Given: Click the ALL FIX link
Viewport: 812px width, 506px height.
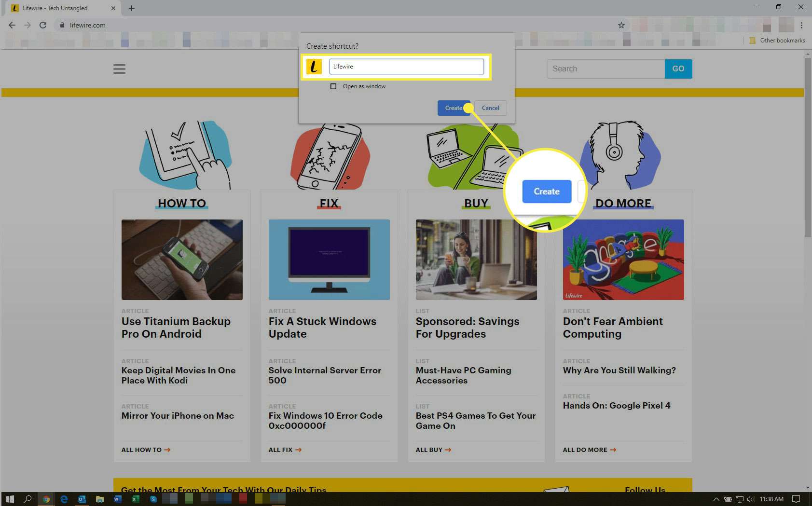Looking at the screenshot, I should click(x=285, y=450).
